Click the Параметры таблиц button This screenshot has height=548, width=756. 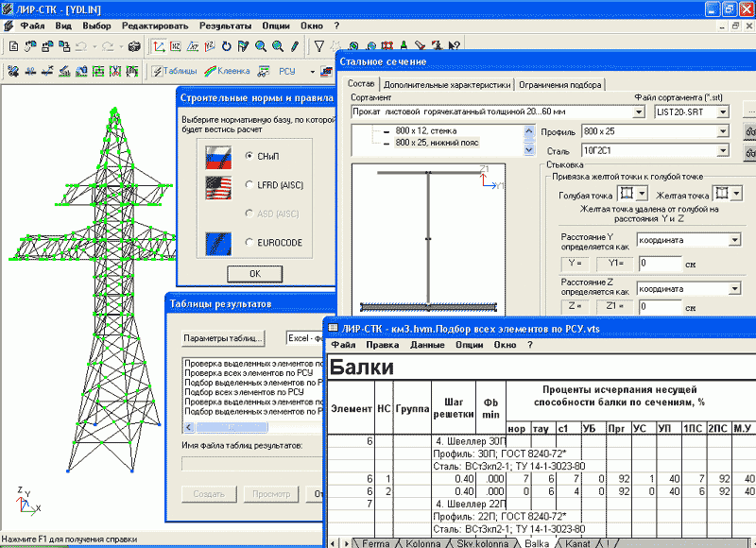(224, 338)
